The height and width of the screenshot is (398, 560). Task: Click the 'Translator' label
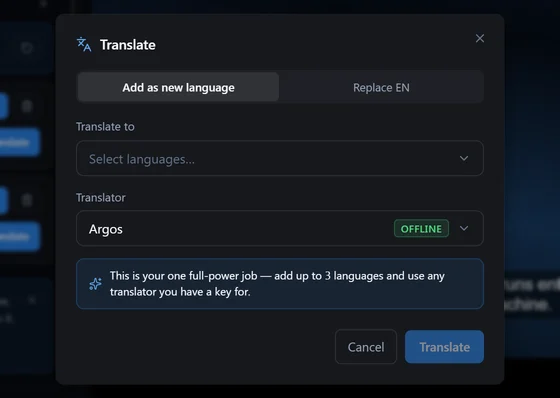(x=101, y=198)
